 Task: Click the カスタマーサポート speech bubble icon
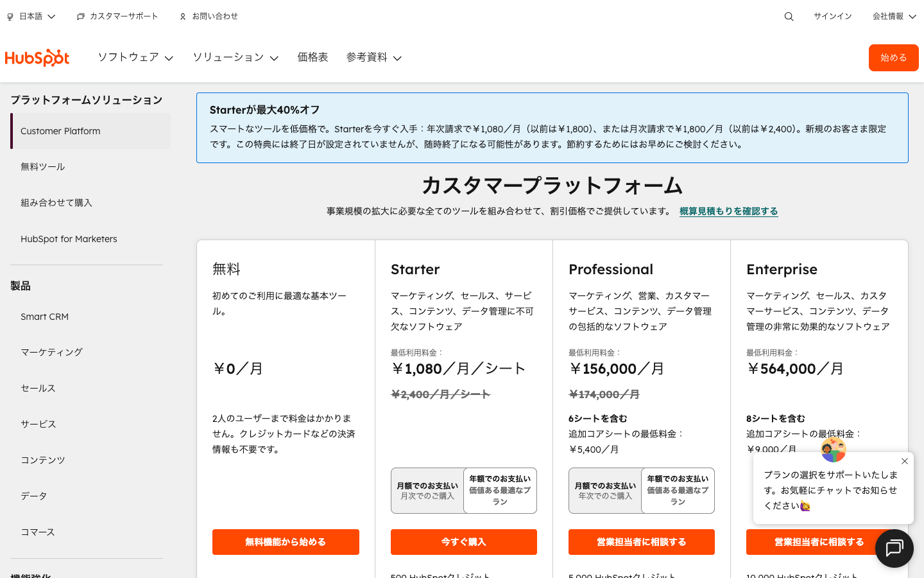80,16
